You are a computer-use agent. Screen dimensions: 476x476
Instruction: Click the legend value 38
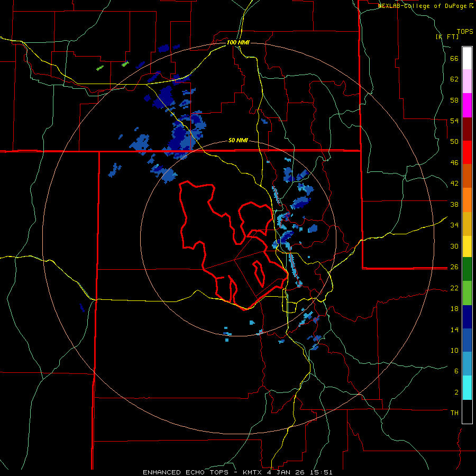click(x=454, y=205)
